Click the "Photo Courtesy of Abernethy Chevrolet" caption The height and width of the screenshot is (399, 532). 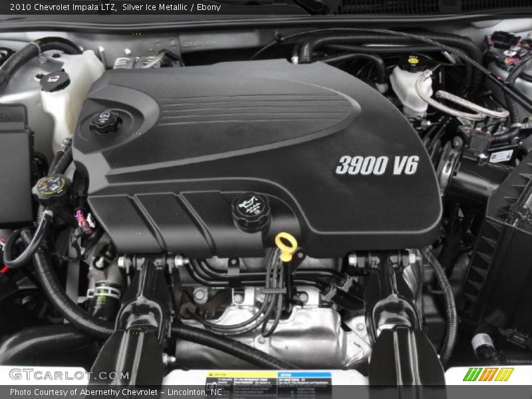coord(84,392)
